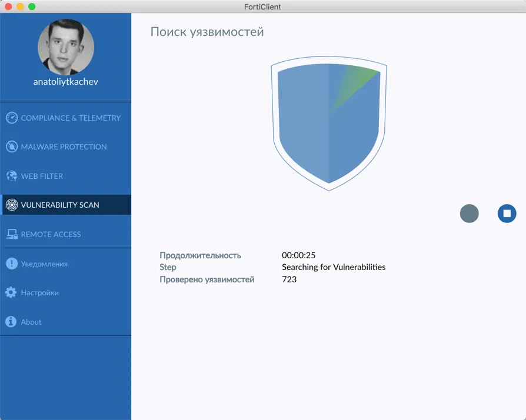
Task: Close the FortiClient window
Action: pyautogui.click(x=8, y=6)
